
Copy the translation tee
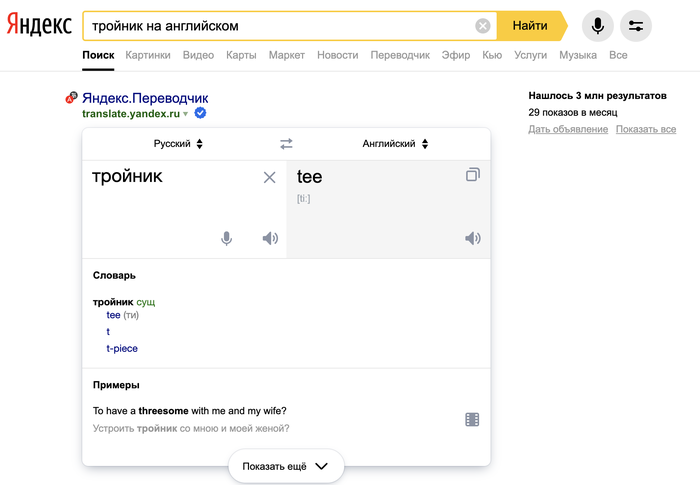[473, 175]
